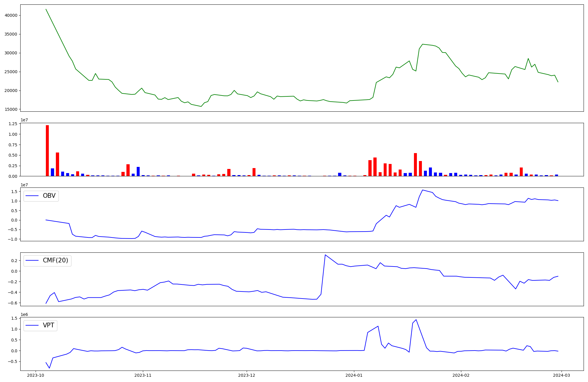Click the CMF(20) legend label
Image resolution: width=588 pixels, height=382 pixels.
point(55,260)
